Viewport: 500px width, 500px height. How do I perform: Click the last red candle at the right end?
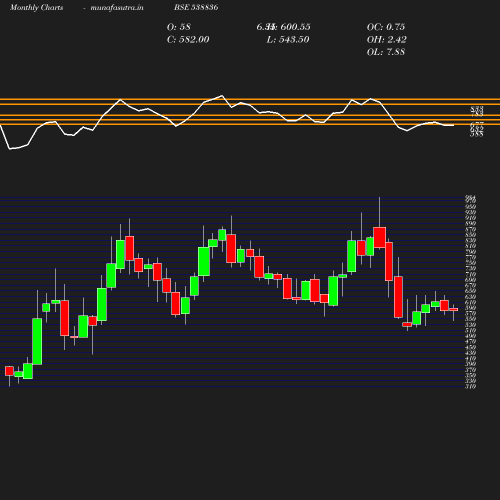(454, 309)
